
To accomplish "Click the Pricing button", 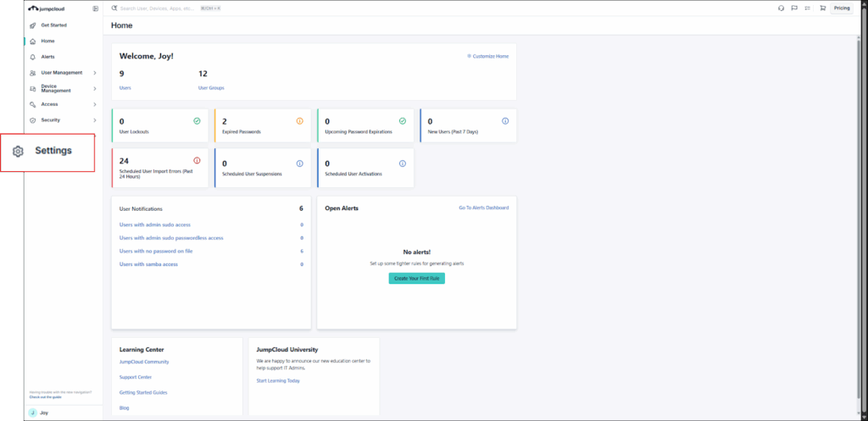I will tap(841, 8).
